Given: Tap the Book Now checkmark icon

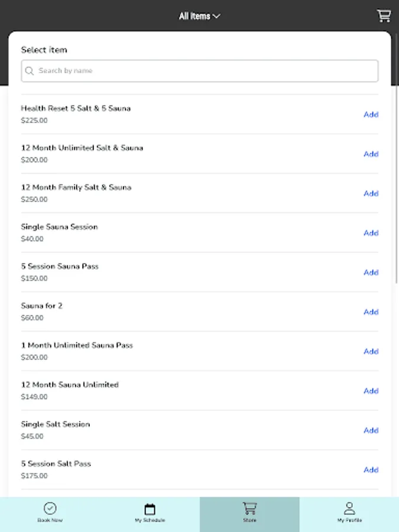Looking at the screenshot, I should (x=50, y=508).
